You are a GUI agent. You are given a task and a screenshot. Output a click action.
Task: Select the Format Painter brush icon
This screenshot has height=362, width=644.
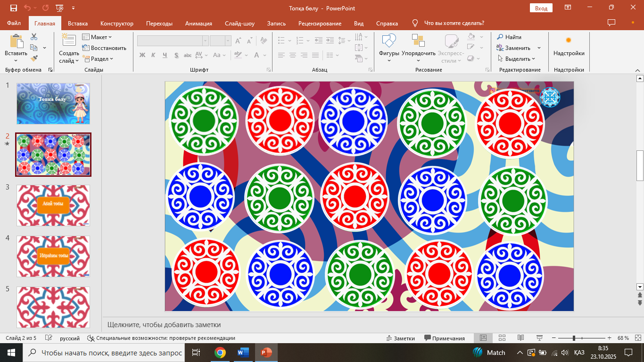coord(34,58)
